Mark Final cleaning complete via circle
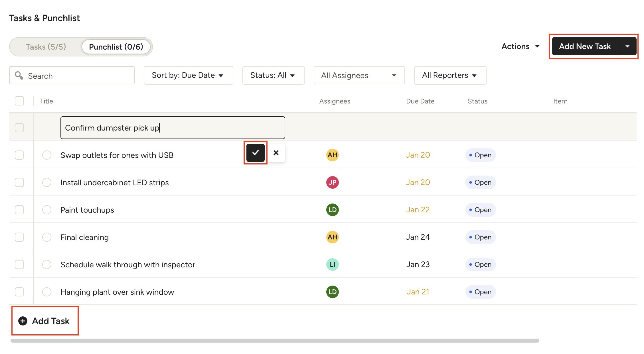This screenshot has width=644, height=354. pyautogui.click(x=47, y=237)
